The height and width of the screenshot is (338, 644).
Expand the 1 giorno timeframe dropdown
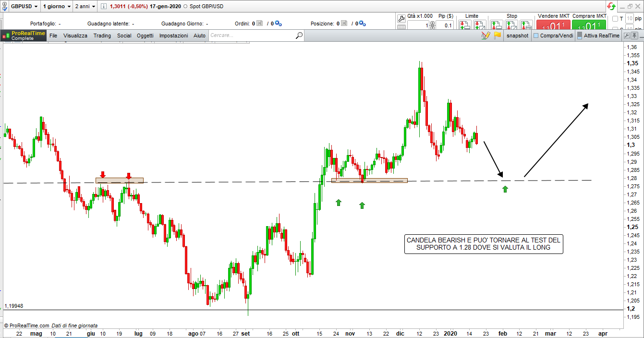56,6
